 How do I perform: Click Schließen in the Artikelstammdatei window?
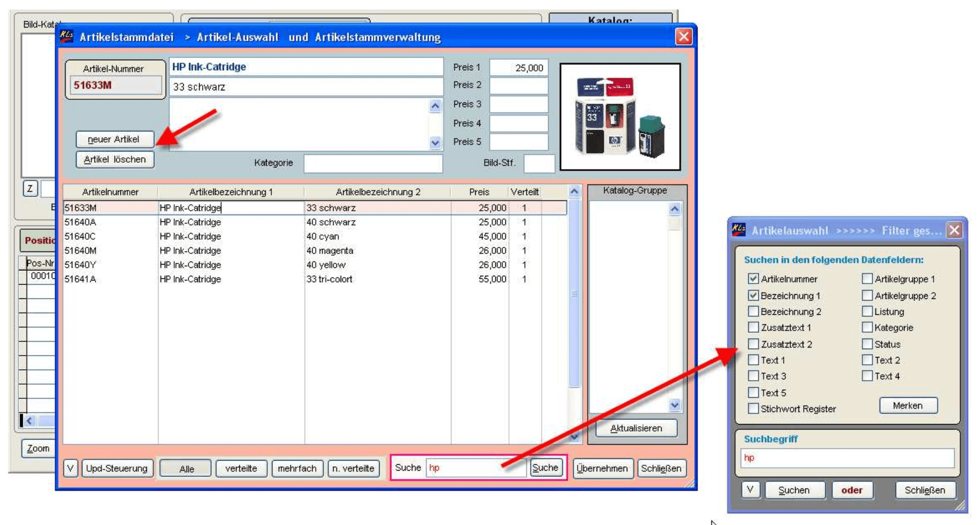pos(661,468)
